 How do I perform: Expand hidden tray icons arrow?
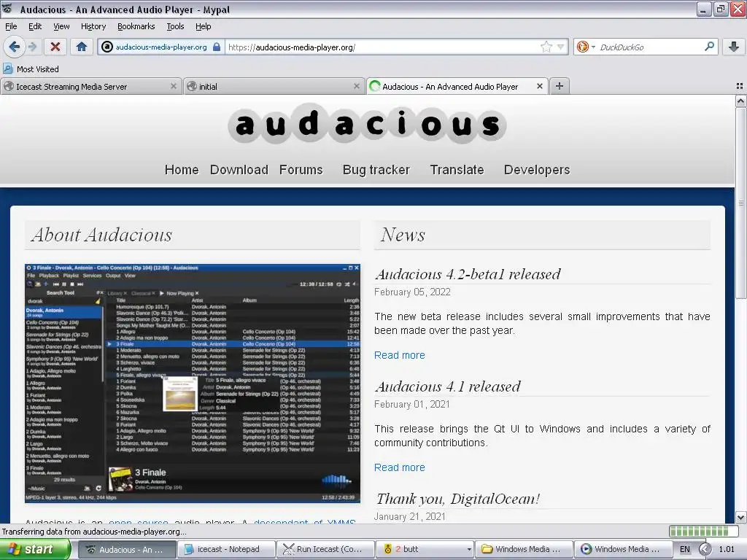[x=705, y=549]
